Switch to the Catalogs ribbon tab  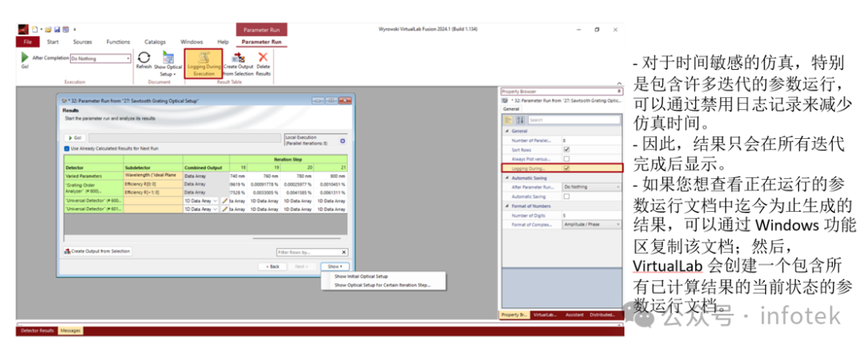pos(155,42)
